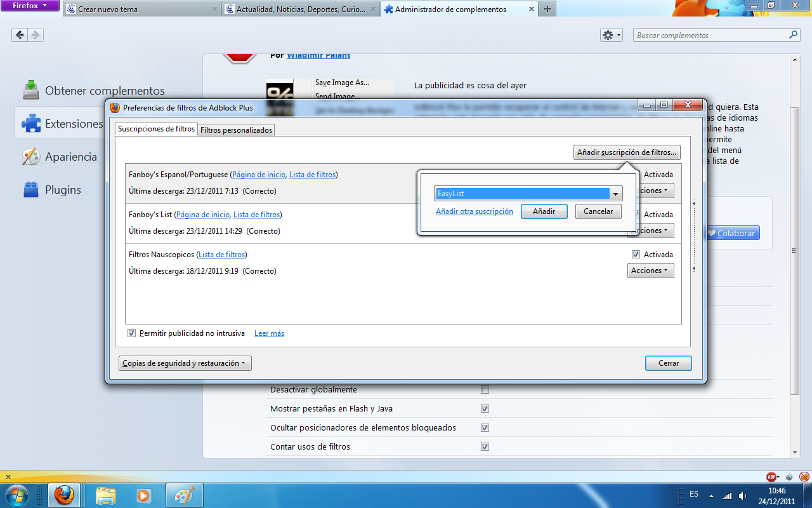Toggle Desactivar globalmente checkbox

pos(485,389)
